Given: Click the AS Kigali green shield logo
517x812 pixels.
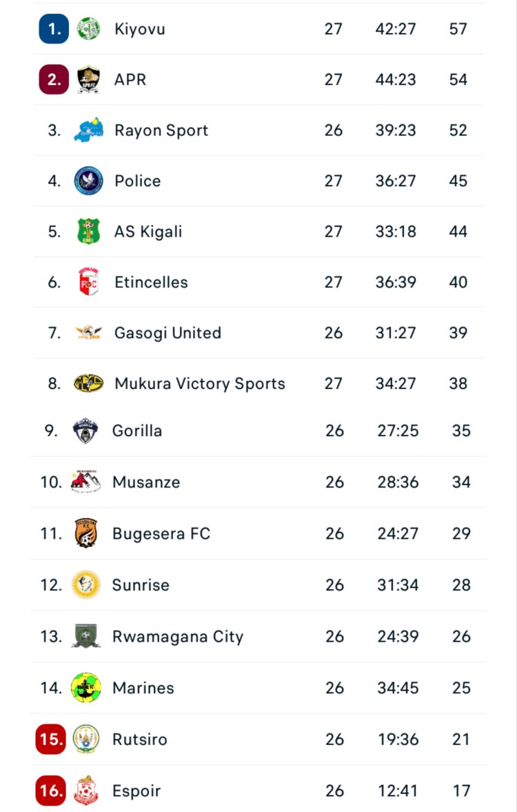Looking at the screenshot, I should (88, 231).
